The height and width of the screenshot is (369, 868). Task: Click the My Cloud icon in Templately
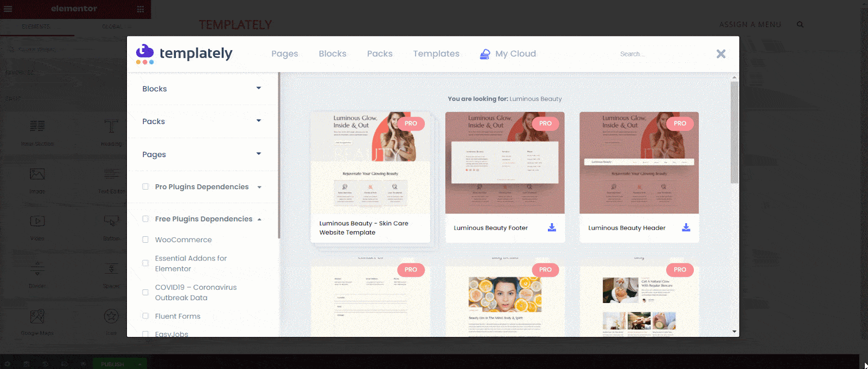tap(485, 54)
